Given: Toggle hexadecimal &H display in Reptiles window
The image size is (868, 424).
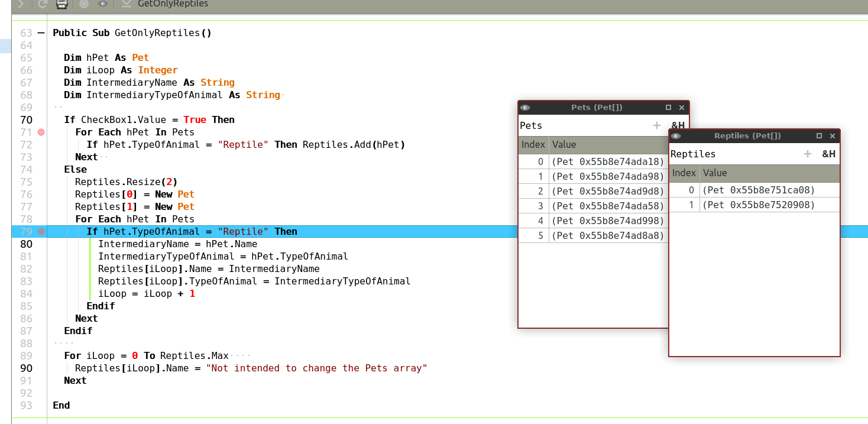Looking at the screenshot, I should pos(828,154).
